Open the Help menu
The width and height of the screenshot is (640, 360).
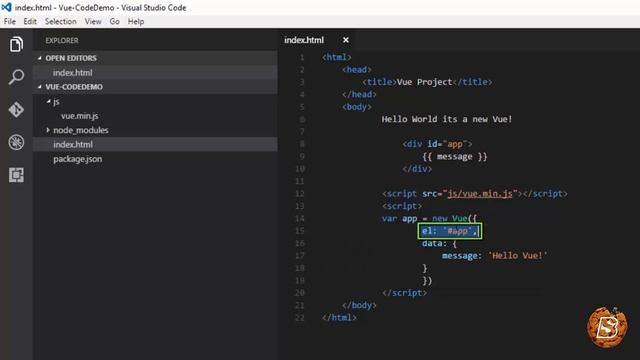136,21
